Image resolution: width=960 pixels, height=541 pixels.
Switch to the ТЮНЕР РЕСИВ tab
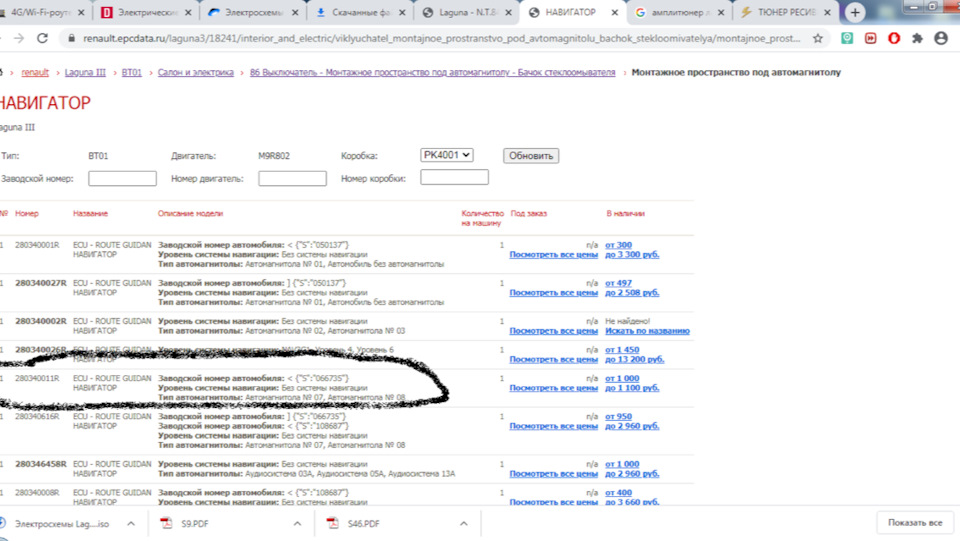[786, 12]
